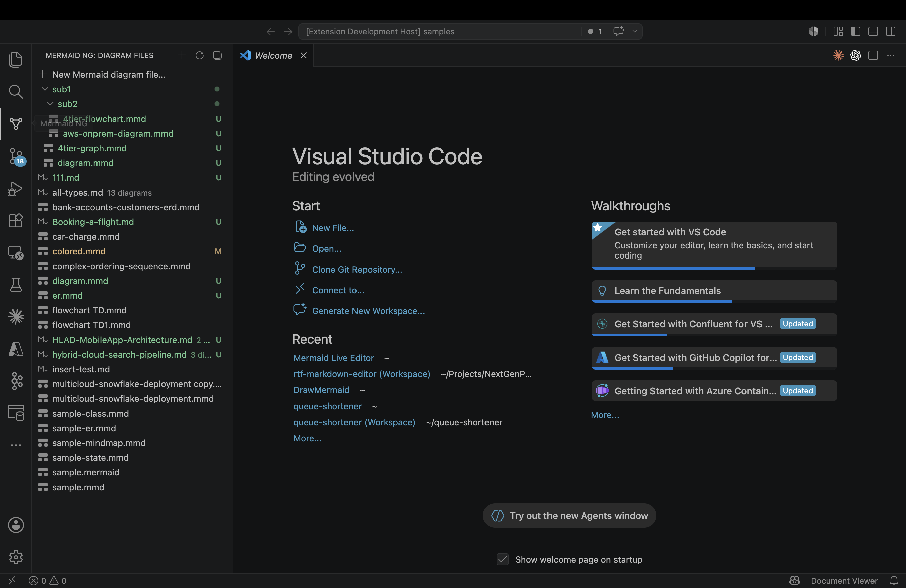The image size is (906, 588).
Task: Open the Manage gear menu
Action: tap(16, 557)
